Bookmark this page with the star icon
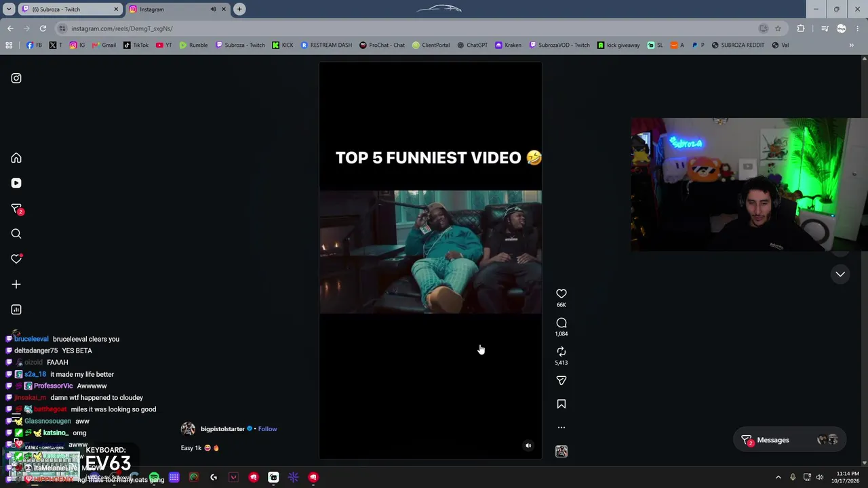Image resolution: width=868 pixels, height=488 pixels. pyautogui.click(x=778, y=28)
